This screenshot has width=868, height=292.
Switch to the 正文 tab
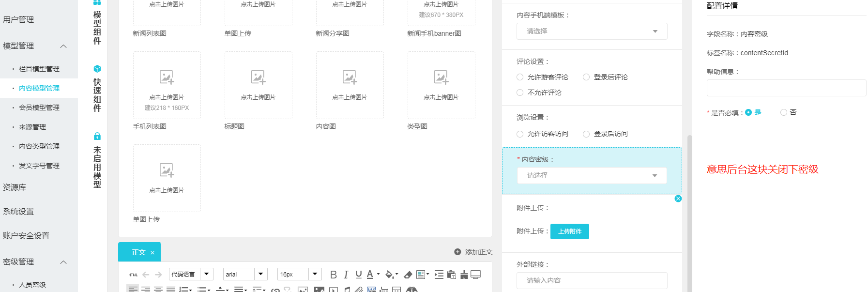click(138, 252)
